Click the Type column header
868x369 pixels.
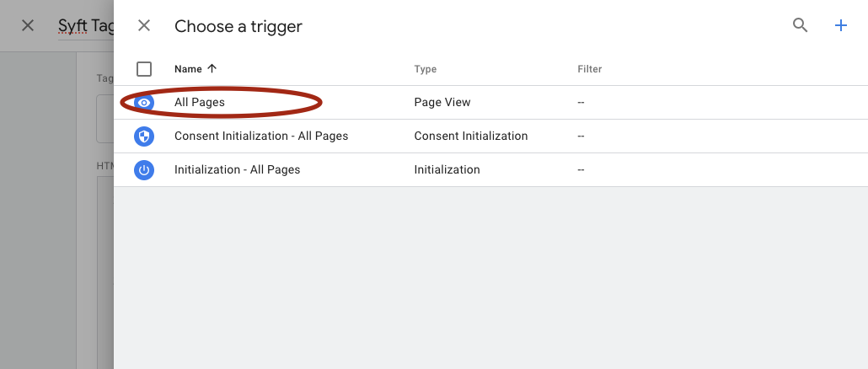point(426,69)
